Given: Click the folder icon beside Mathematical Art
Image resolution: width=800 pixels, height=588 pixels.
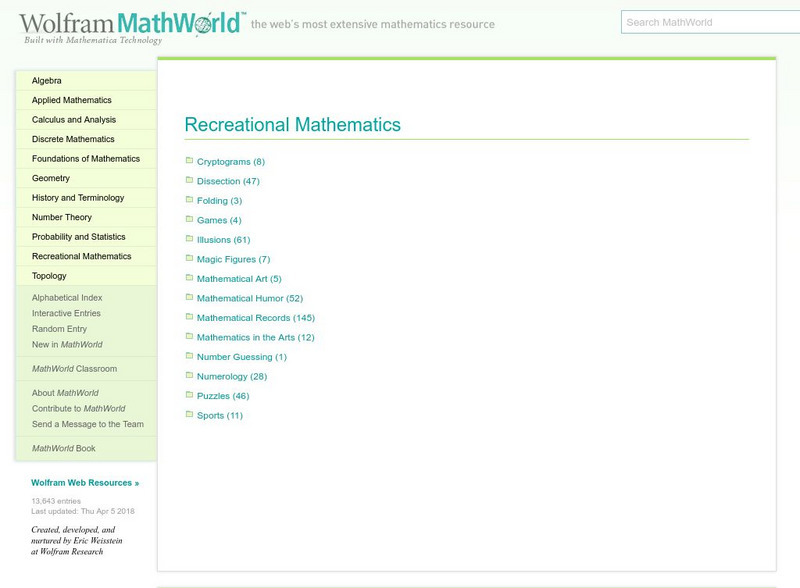Looking at the screenshot, I should coord(189,278).
